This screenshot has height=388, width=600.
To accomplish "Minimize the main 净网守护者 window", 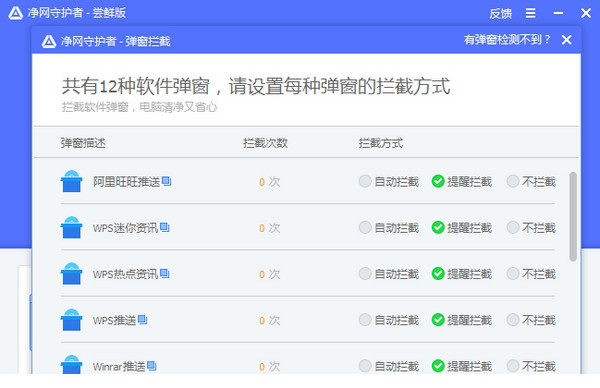I will (x=558, y=13).
